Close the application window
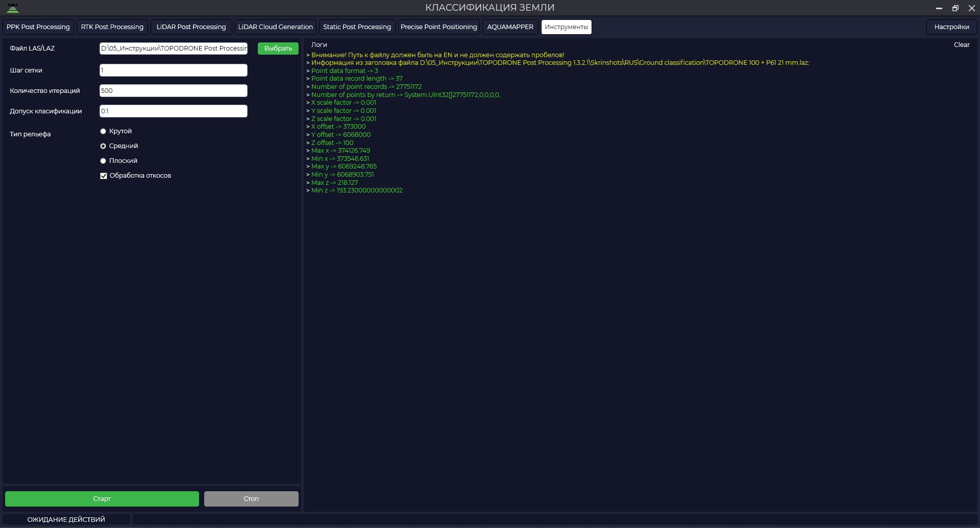 [x=972, y=8]
